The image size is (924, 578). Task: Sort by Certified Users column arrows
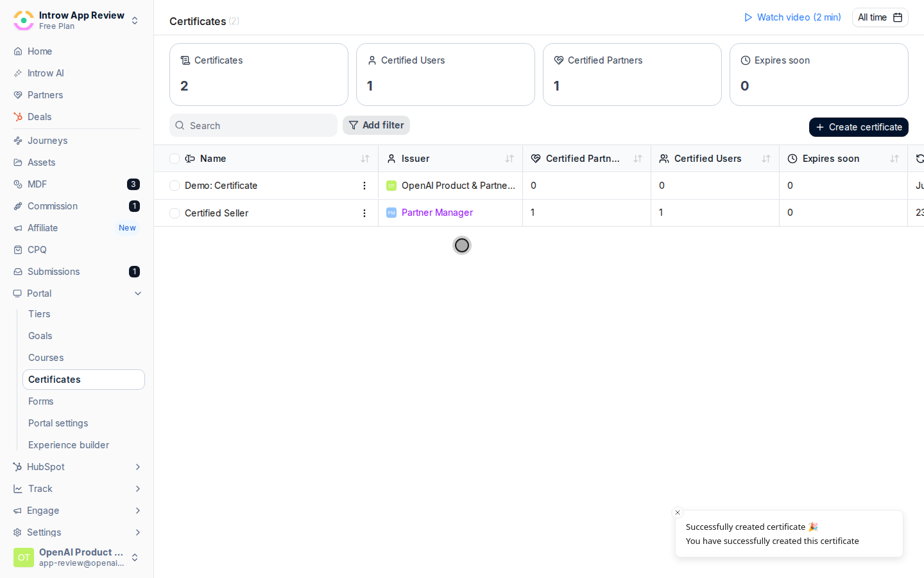(766, 159)
